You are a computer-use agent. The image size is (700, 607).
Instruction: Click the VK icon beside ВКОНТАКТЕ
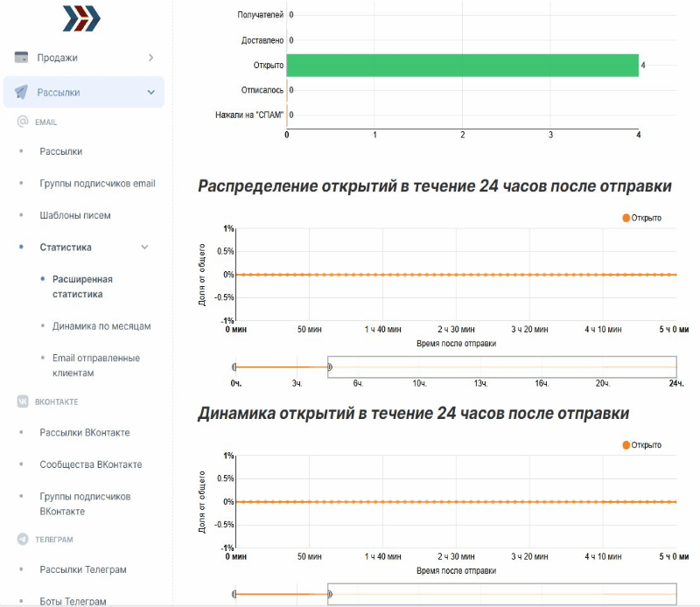tap(22, 401)
